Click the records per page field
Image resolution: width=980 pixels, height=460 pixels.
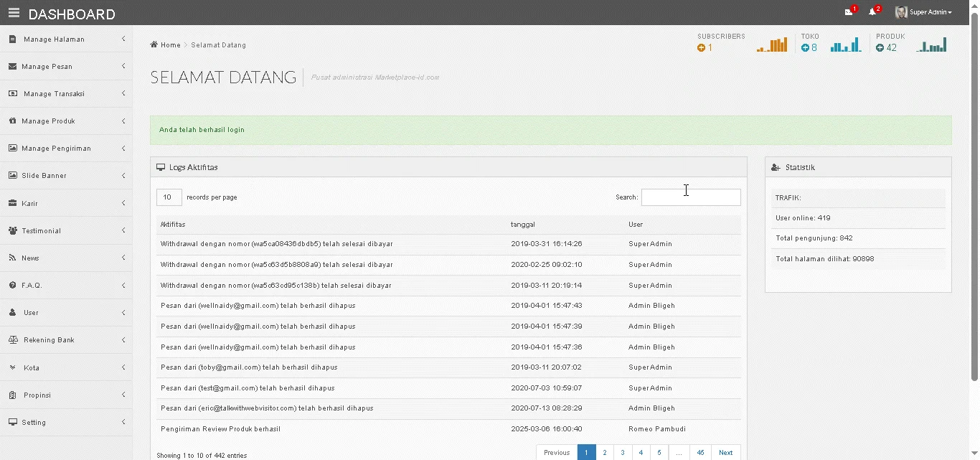[169, 197]
